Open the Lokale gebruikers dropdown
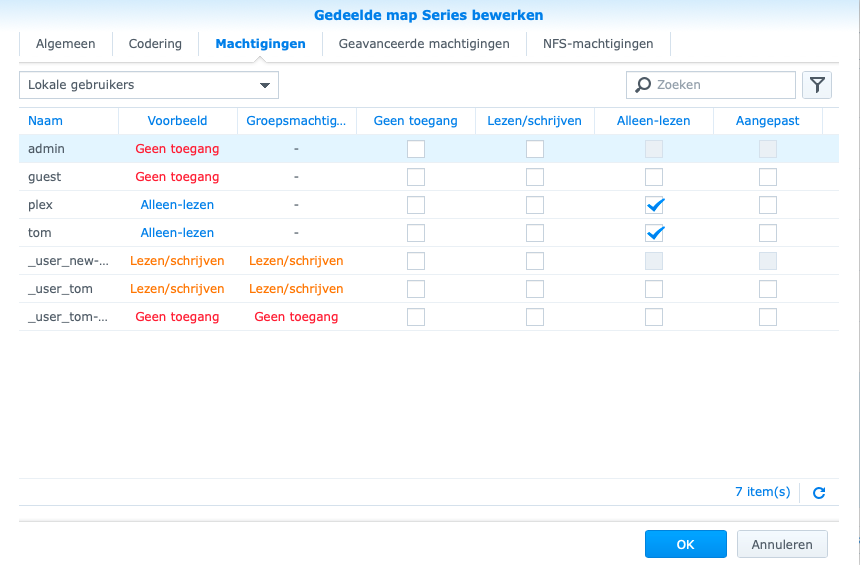860x565 pixels. (149, 85)
